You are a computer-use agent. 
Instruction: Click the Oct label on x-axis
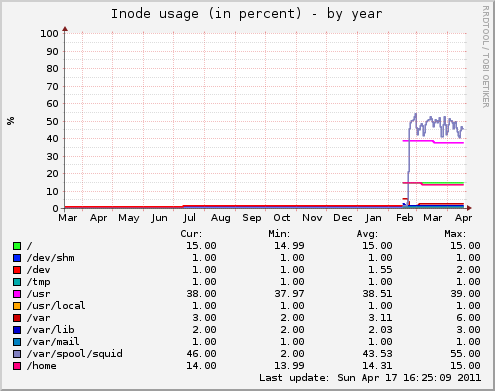pyautogui.click(x=282, y=218)
